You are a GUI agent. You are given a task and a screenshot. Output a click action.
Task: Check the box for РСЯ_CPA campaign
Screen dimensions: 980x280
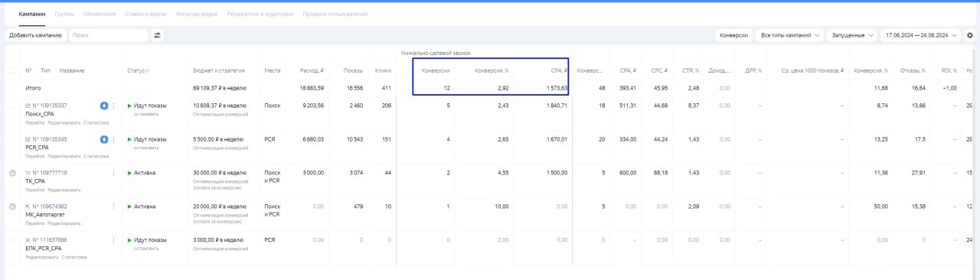click(x=12, y=139)
